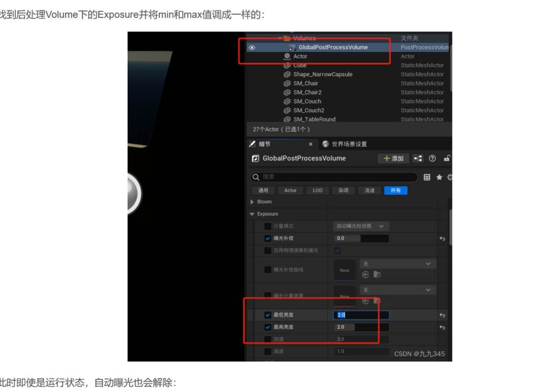Click use-selected arrow icon under 曝光补偿曲线
This screenshot has height=392, width=540.
[x=365, y=275]
